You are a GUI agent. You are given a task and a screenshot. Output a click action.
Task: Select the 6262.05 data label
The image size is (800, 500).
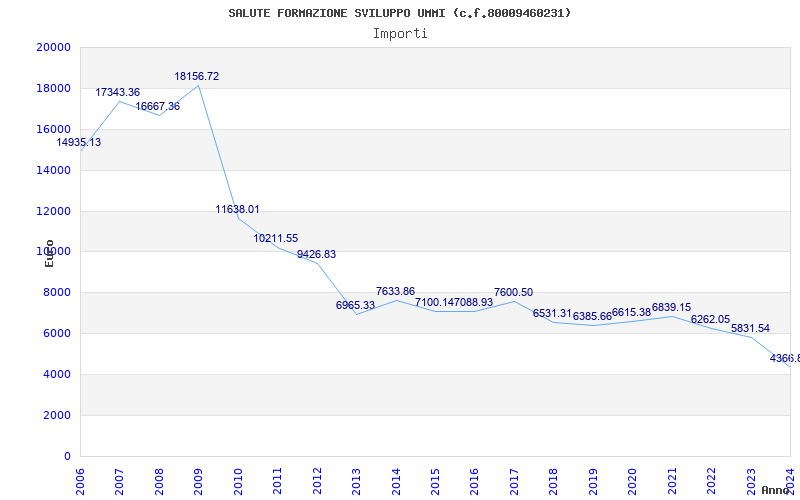(x=711, y=319)
